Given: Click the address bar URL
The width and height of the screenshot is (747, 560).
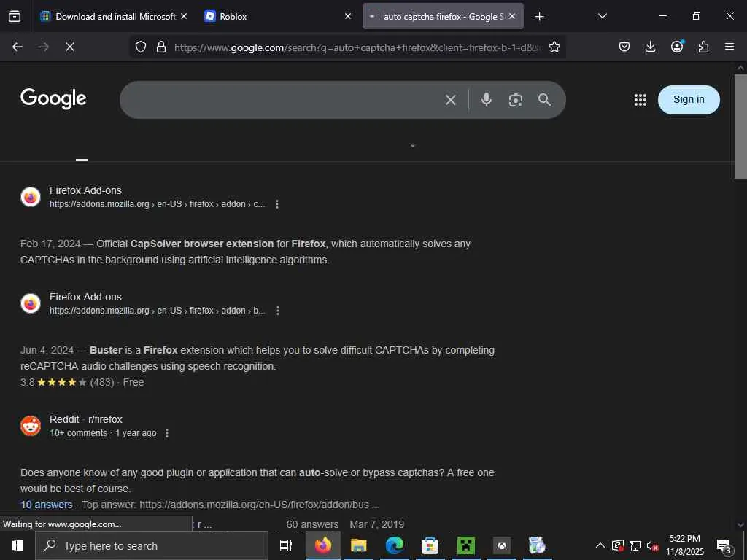Looking at the screenshot, I should (x=357, y=47).
